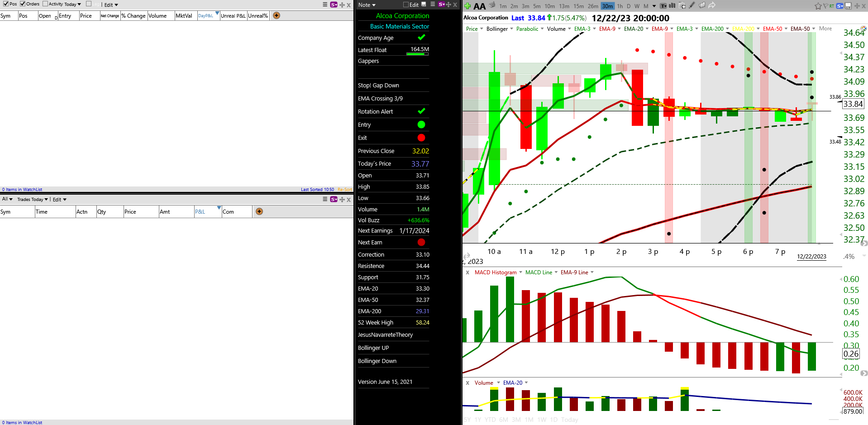Viewport: 868px width, 425px height.
Task: Enable the Activity checkbox
Action: (x=45, y=4)
